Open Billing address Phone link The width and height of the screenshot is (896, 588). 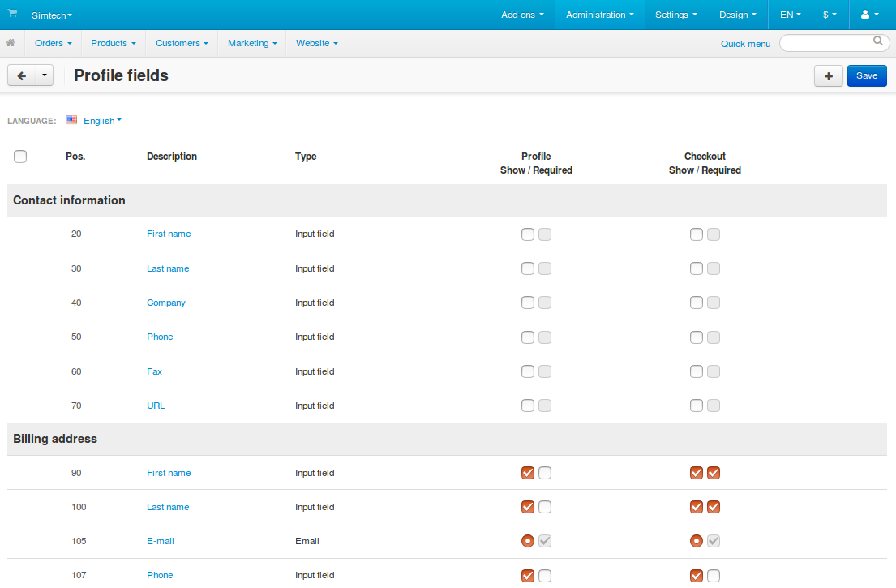[x=160, y=575]
